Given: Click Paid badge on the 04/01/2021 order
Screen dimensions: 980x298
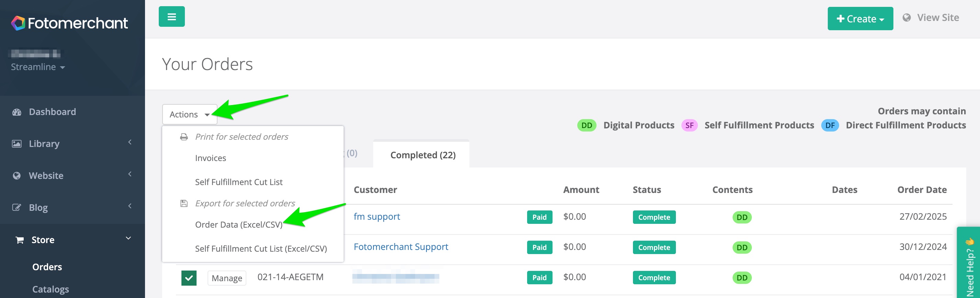Looking at the screenshot, I should tap(539, 278).
